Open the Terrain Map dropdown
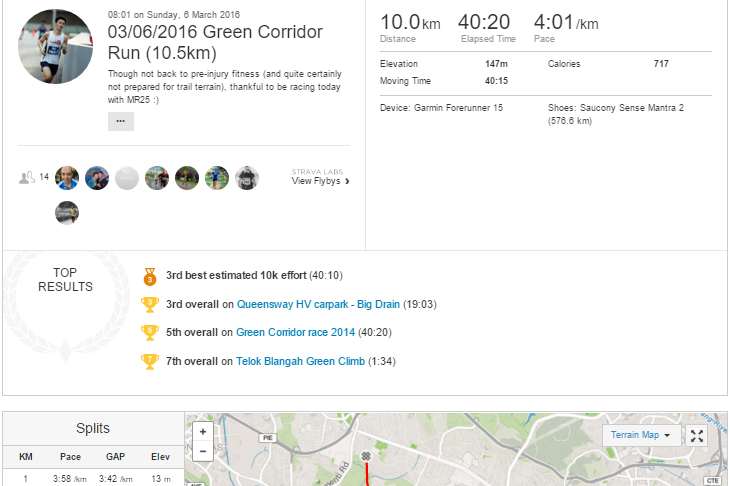The width and height of the screenshot is (730, 486). coord(641,435)
